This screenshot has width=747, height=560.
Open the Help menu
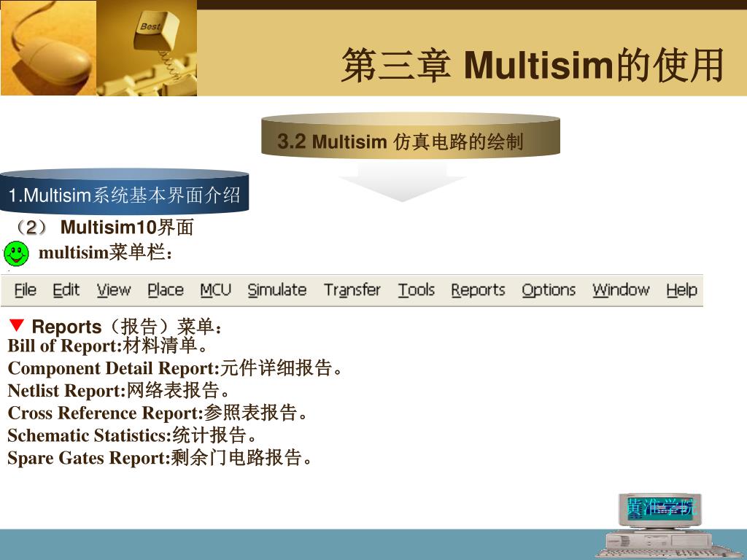tap(681, 290)
